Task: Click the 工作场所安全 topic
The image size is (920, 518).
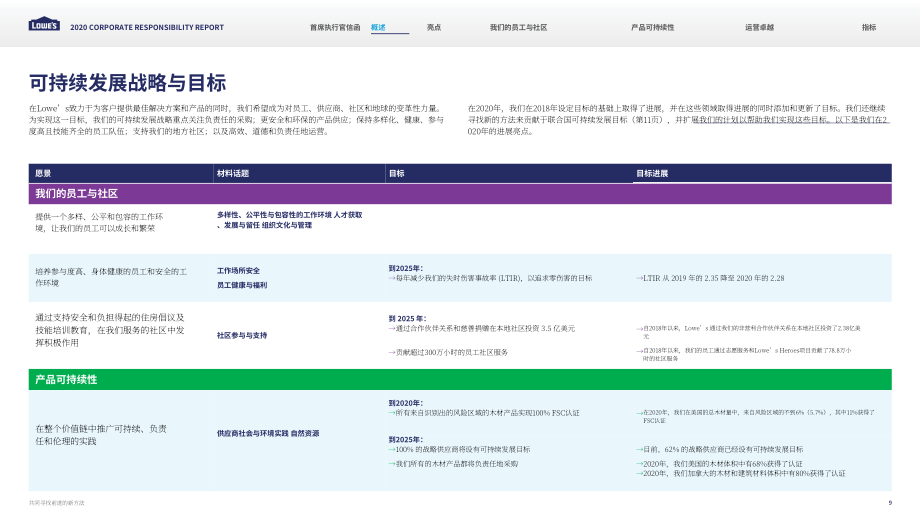Action: pyautogui.click(x=238, y=271)
